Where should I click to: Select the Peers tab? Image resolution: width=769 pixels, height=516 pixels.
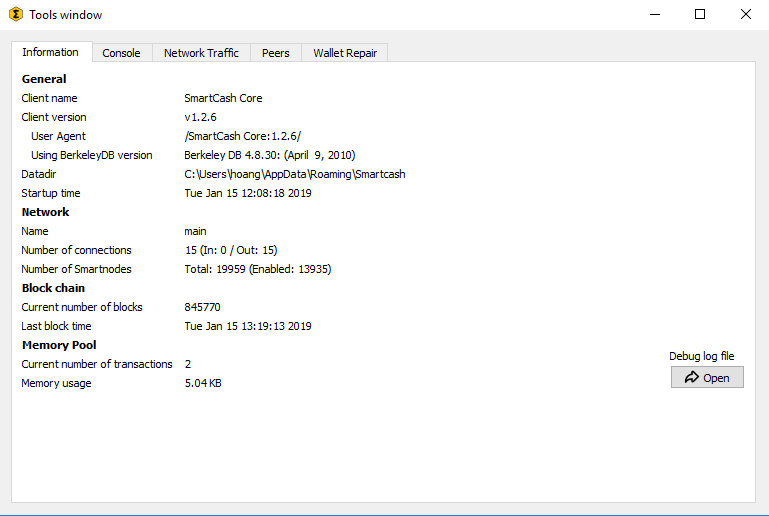(x=276, y=53)
